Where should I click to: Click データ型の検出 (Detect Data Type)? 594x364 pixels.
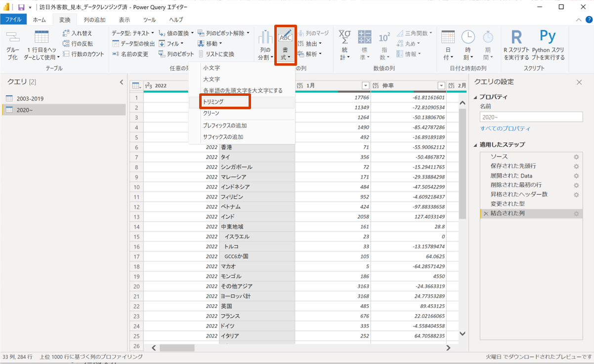[x=133, y=43]
